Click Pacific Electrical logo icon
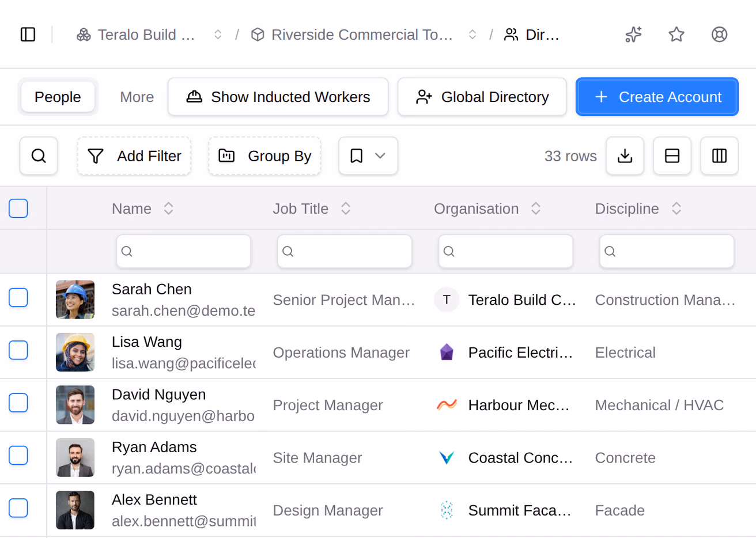Image resolution: width=756 pixels, height=538 pixels. (x=447, y=352)
